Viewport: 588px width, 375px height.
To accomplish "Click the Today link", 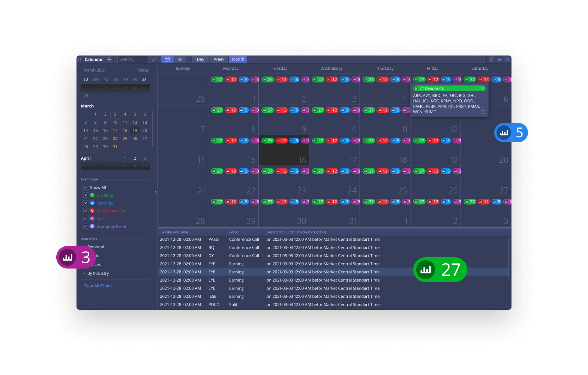I will [x=142, y=70].
